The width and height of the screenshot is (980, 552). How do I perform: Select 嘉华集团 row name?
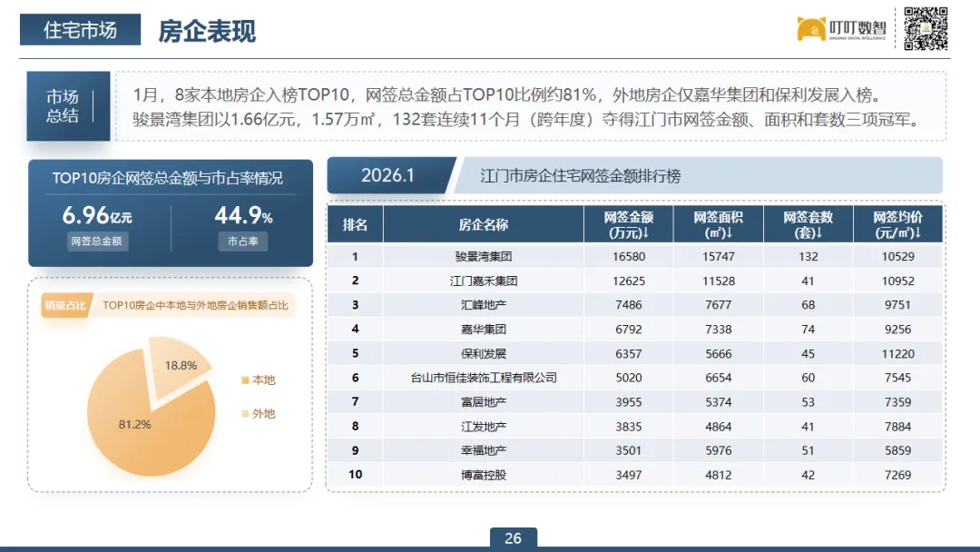(483, 330)
